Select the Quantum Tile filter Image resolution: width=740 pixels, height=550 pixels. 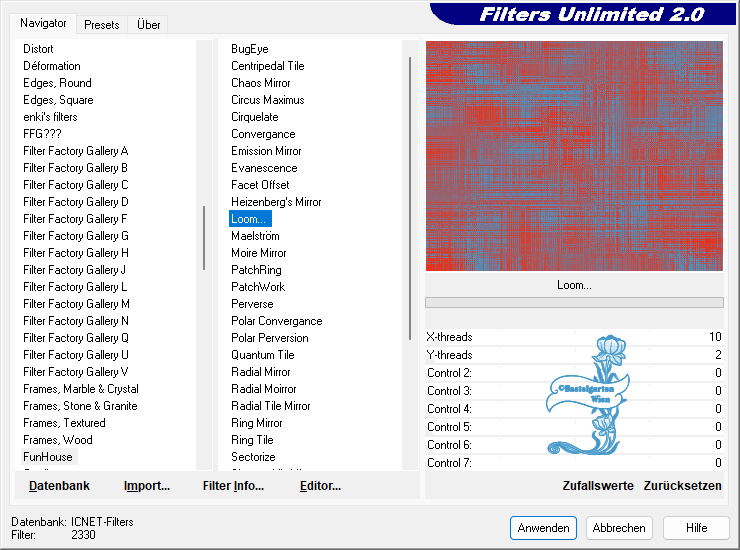click(262, 355)
